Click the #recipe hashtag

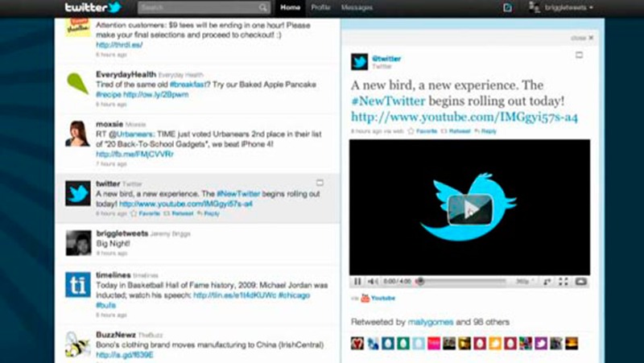click(x=109, y=94)
